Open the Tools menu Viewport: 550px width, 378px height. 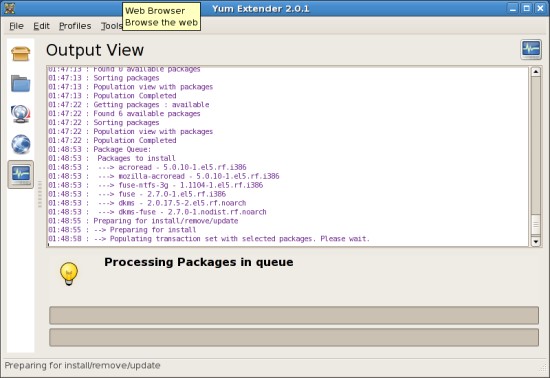click(x=112, y=26)
